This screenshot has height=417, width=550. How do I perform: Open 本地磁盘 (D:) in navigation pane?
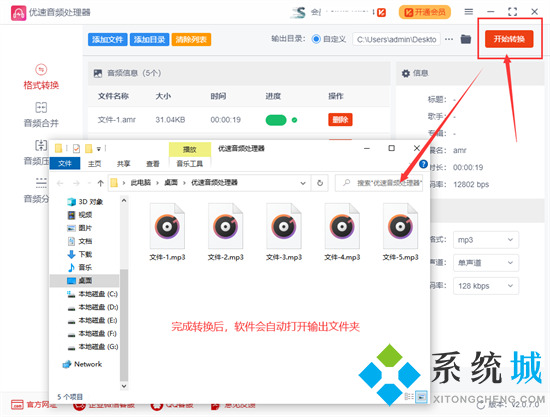pyautogui.click(x=93, y=307)
